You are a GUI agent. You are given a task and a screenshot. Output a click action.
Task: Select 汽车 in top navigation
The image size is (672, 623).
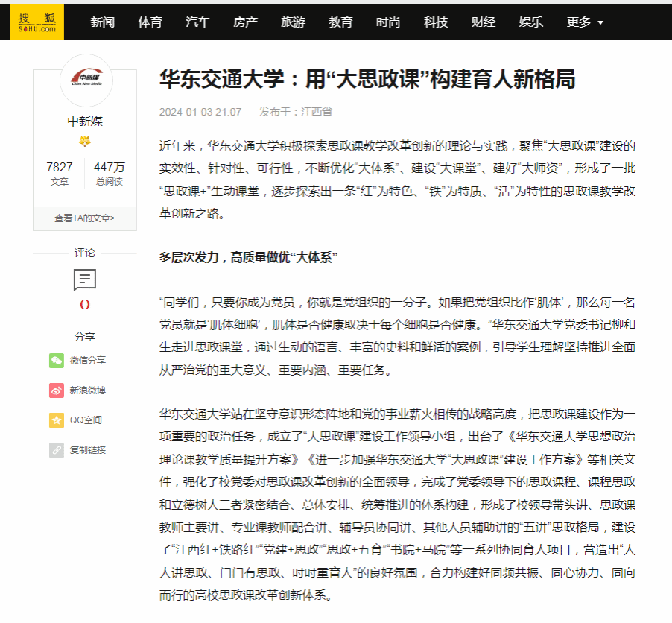pyautogui.click(x=197, y=22)
